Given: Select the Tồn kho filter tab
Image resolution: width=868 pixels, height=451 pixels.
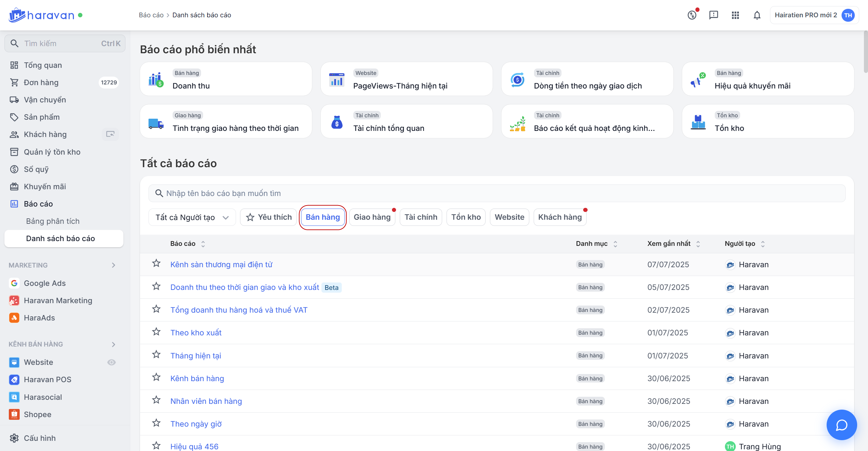Looking at the screenshot, I should 466,217.
